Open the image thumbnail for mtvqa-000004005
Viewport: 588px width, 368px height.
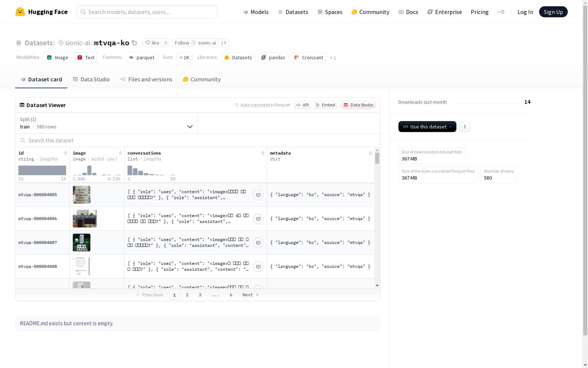(x=82, y=195)
